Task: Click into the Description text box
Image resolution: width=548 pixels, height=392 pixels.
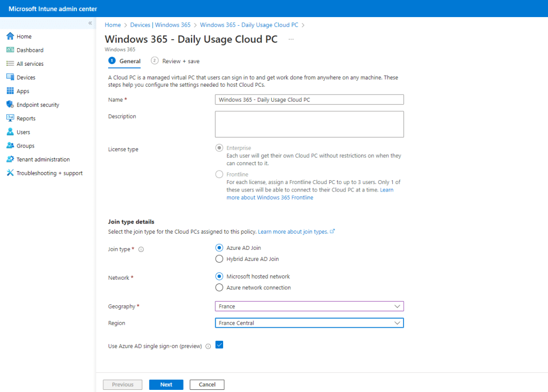Action: click(309, 124)
